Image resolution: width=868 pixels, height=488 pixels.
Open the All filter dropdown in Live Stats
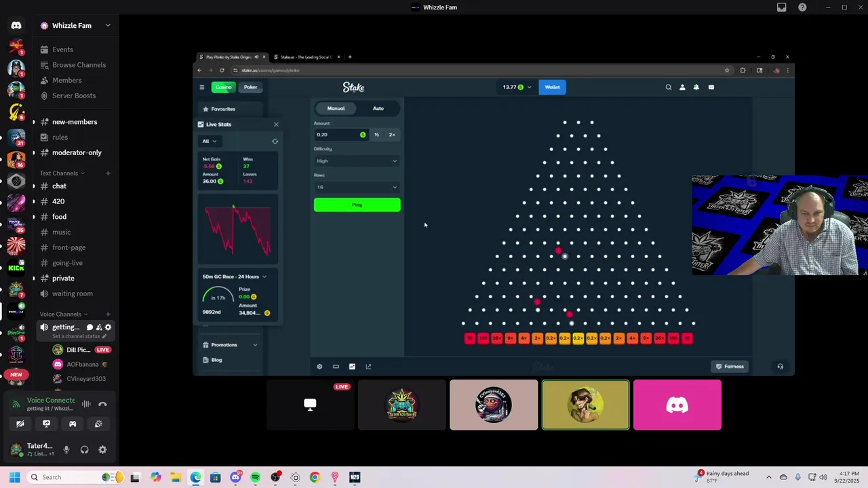[209, 141]
